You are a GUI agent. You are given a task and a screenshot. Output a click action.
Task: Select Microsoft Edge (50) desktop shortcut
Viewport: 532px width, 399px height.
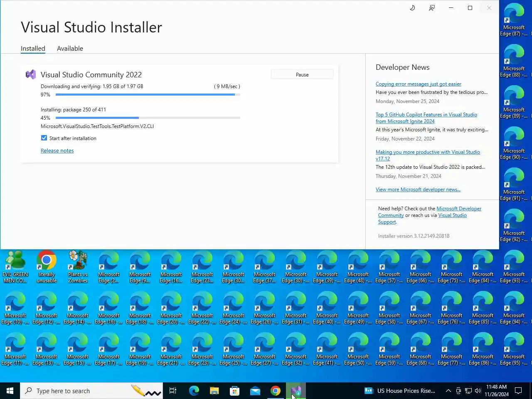point(358,350)
